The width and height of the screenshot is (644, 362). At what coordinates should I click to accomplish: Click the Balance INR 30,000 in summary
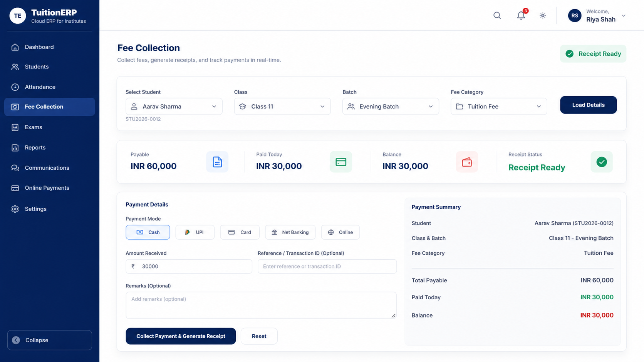coord(597,315)
